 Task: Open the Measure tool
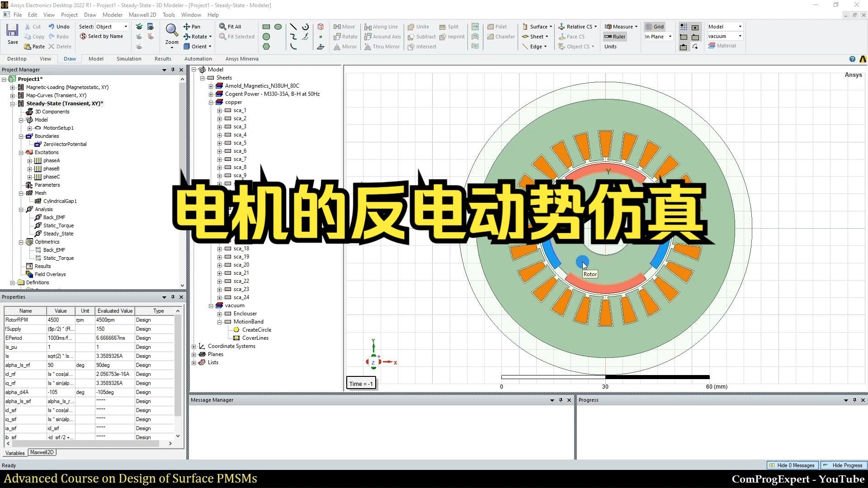[620, 26]
